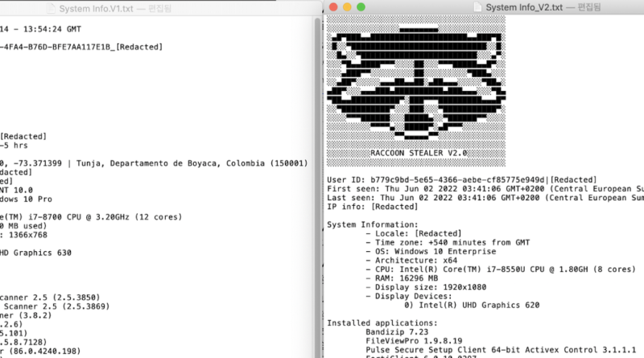Click the document icon in System Info.V1.txt title

[51, 8]
